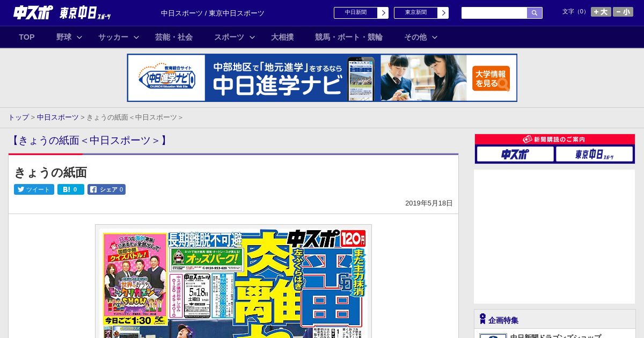The width and height of the screenshot is (644, 338).
Task: Click 新聞購読のご案内 header
Action: pos(555,139)
